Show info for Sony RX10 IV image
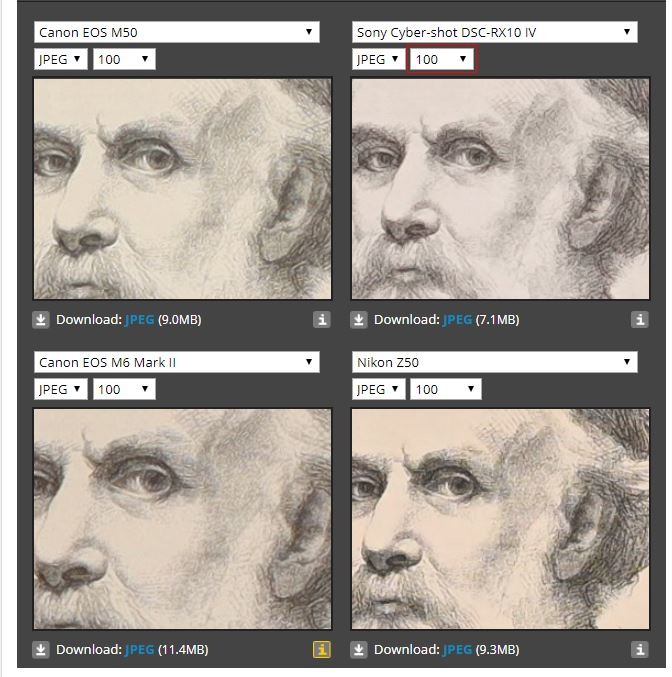This screenshot has width=672, height=677. click(x=640, y=320)
